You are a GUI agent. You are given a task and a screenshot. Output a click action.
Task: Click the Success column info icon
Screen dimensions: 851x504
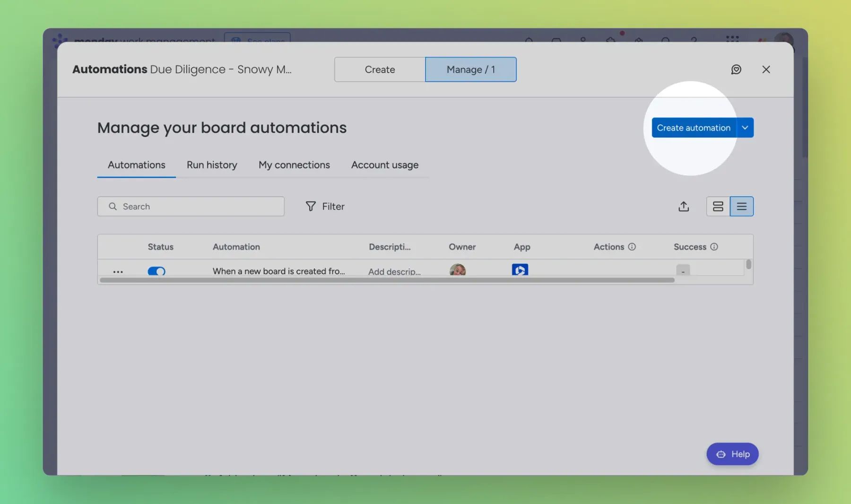[x=713, y=246]
